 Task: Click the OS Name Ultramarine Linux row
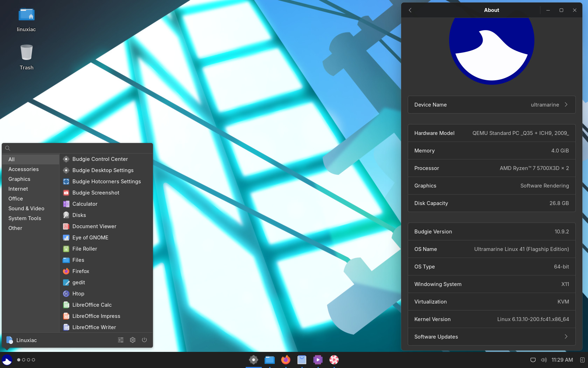(x=491, y=249)
